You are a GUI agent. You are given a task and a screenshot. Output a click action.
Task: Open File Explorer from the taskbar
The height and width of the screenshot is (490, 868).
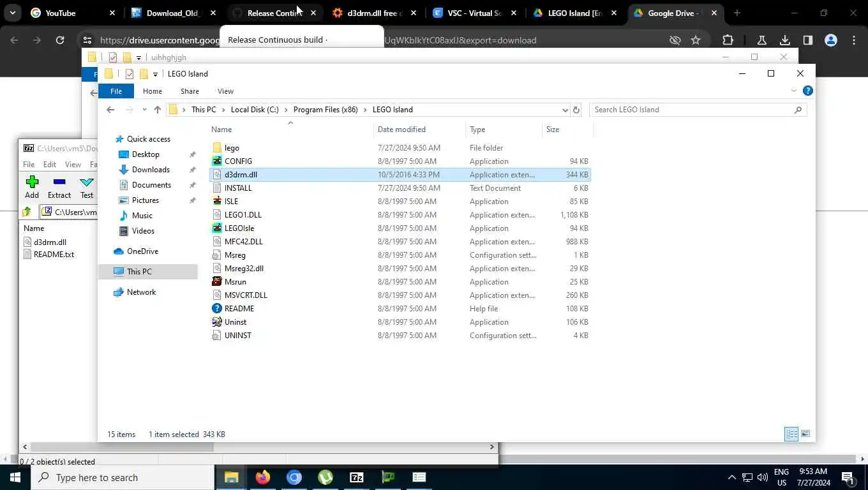231,477
